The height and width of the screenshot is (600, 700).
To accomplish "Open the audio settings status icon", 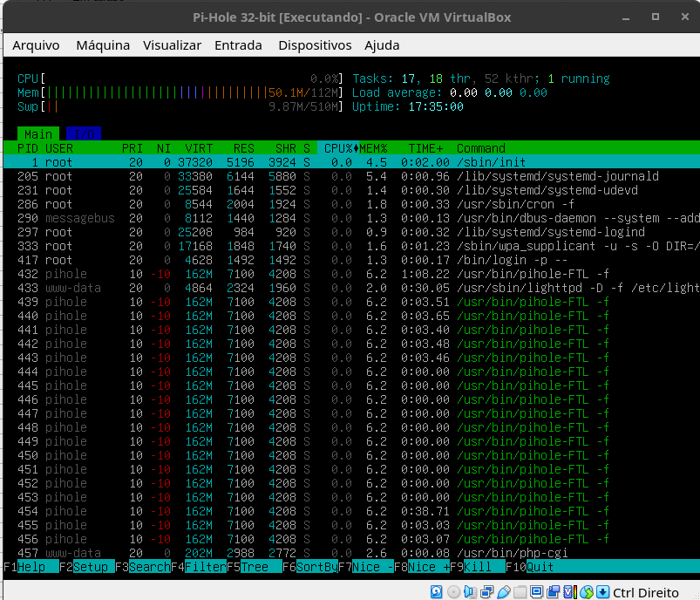I will (470, 592).
